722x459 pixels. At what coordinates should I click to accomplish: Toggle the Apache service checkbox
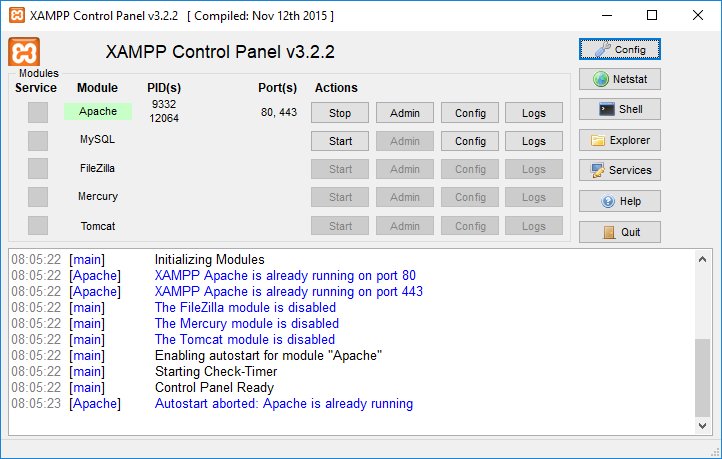click(38, 112)
